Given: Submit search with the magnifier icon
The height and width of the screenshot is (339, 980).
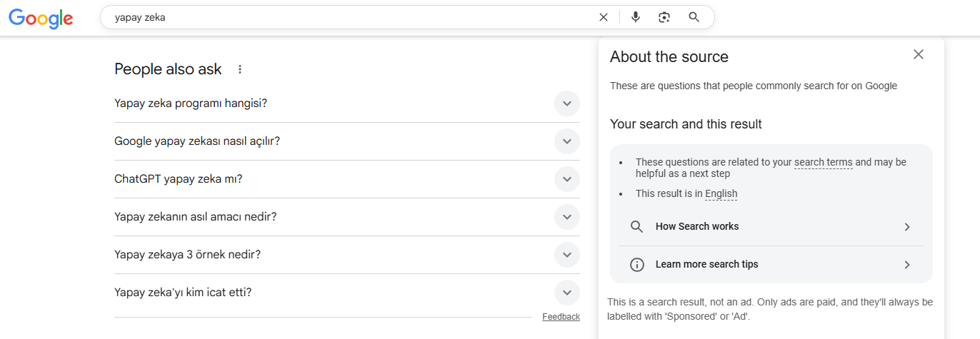Looking at the screenshot, I should pos(694,17).
